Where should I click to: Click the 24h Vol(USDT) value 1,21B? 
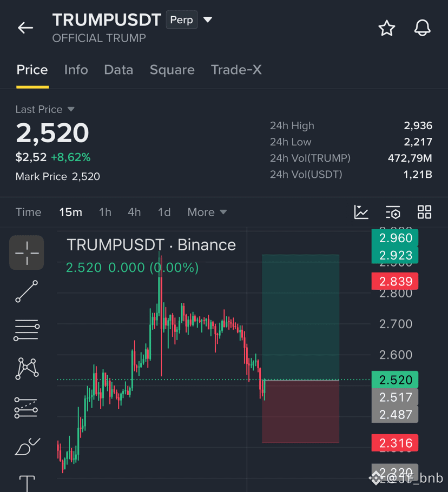pos(418,175)
